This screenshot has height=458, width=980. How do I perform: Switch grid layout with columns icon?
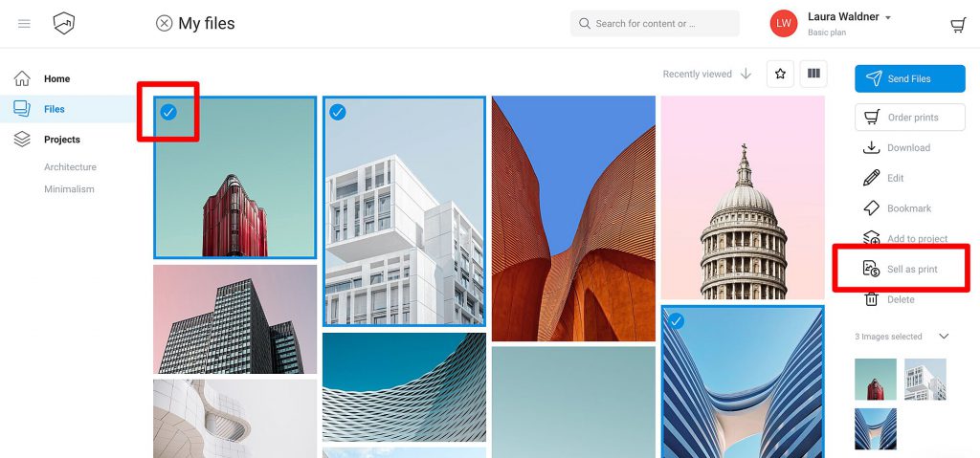click(x=813, y=74)
